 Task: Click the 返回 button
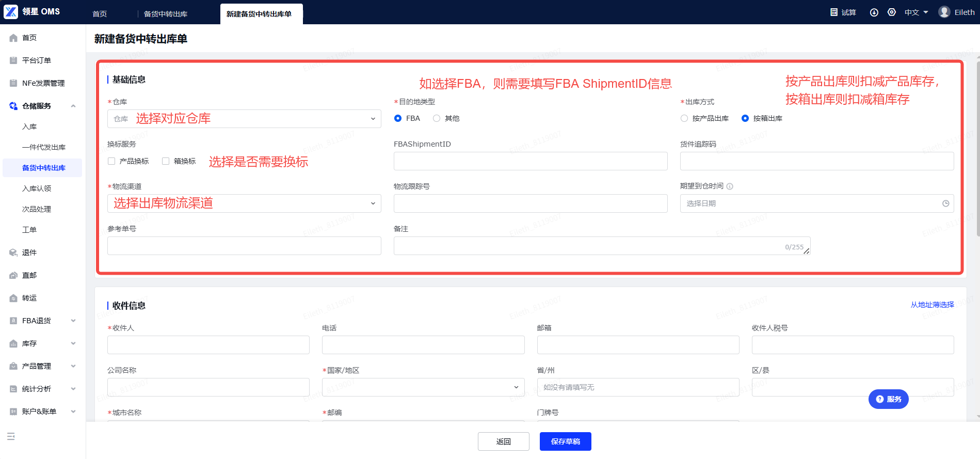(504, 441)
